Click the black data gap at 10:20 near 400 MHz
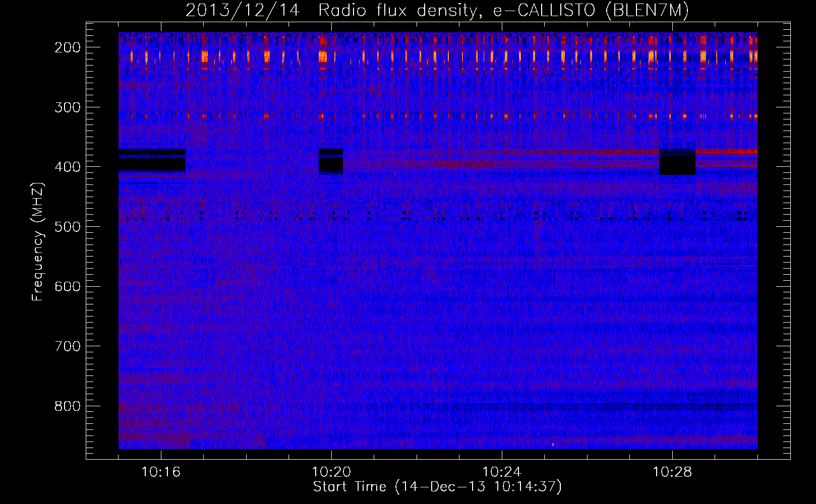 [x=331, y=161]
